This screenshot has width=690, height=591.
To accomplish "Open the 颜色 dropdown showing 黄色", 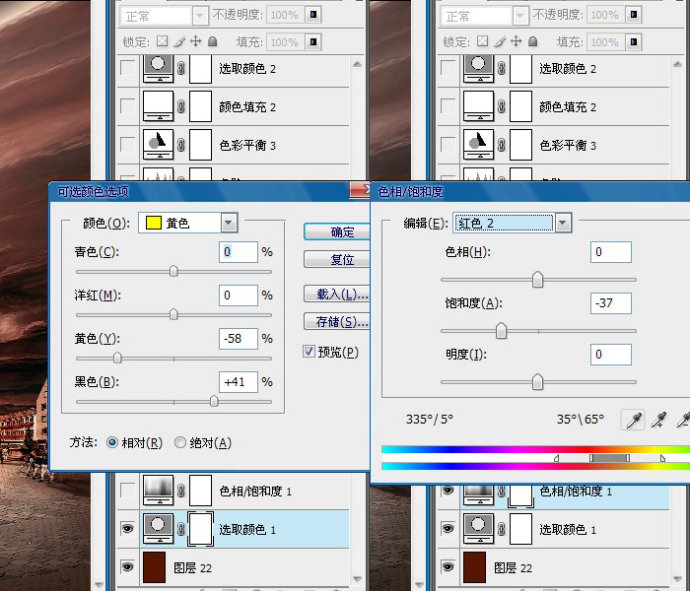I will (229, 223).
